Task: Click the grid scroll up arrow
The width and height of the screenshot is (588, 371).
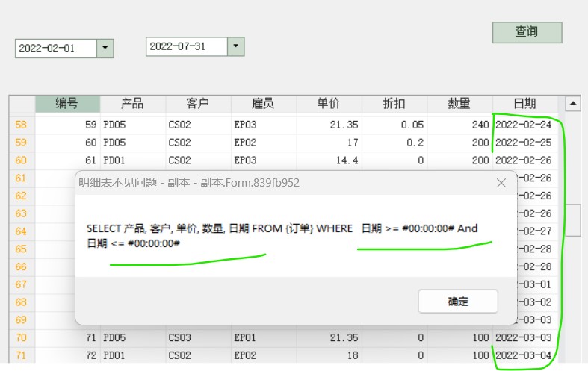Action: (x=573, y=104)
